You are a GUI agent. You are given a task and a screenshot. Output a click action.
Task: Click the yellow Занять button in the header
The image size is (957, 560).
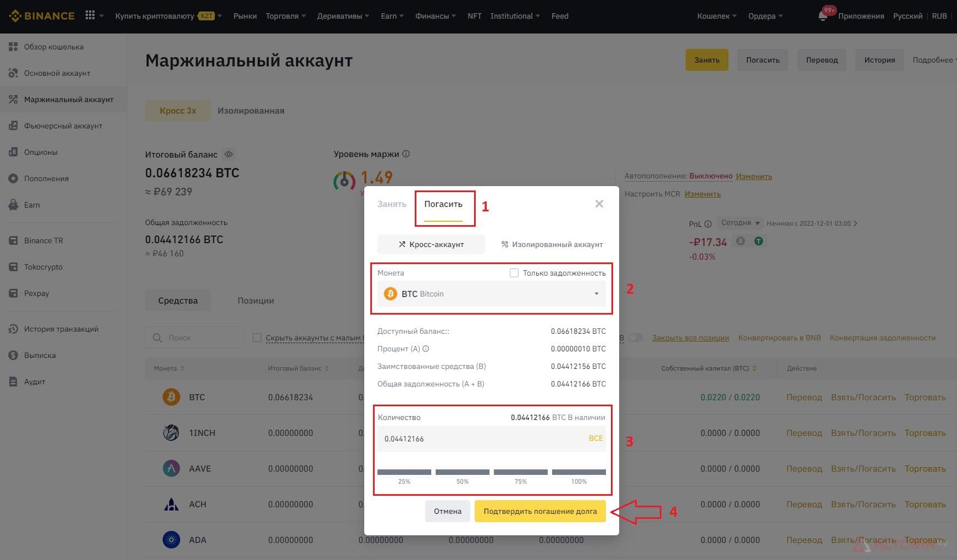[x=706, y=60]
